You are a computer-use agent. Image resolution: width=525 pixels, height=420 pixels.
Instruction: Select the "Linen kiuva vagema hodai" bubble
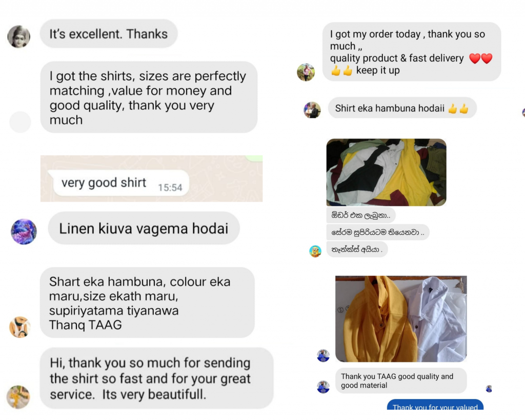click(144, 228)
